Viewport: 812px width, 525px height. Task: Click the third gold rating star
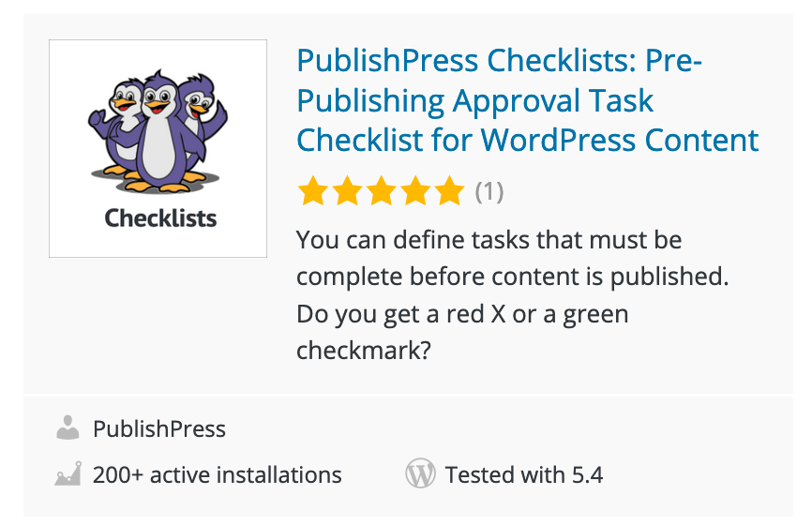point(381,191)
